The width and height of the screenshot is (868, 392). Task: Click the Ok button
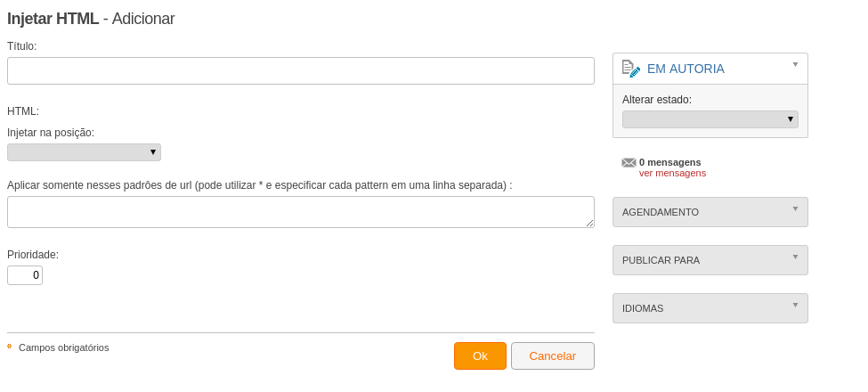480,356
